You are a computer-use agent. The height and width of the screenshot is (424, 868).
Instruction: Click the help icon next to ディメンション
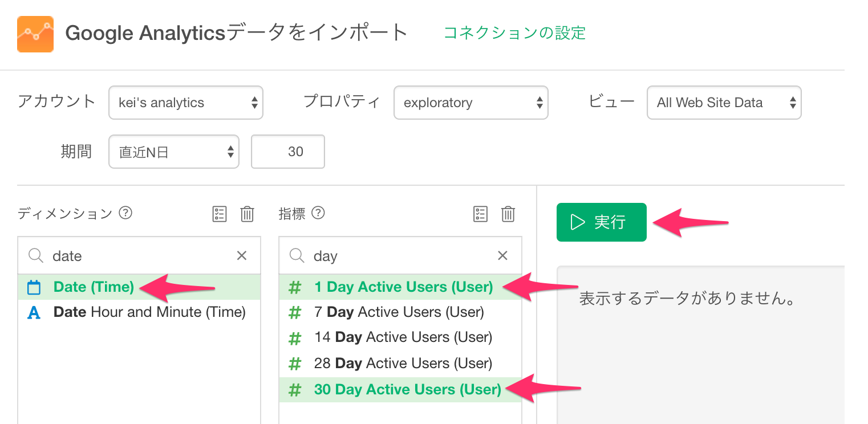(x=125, y=213)
